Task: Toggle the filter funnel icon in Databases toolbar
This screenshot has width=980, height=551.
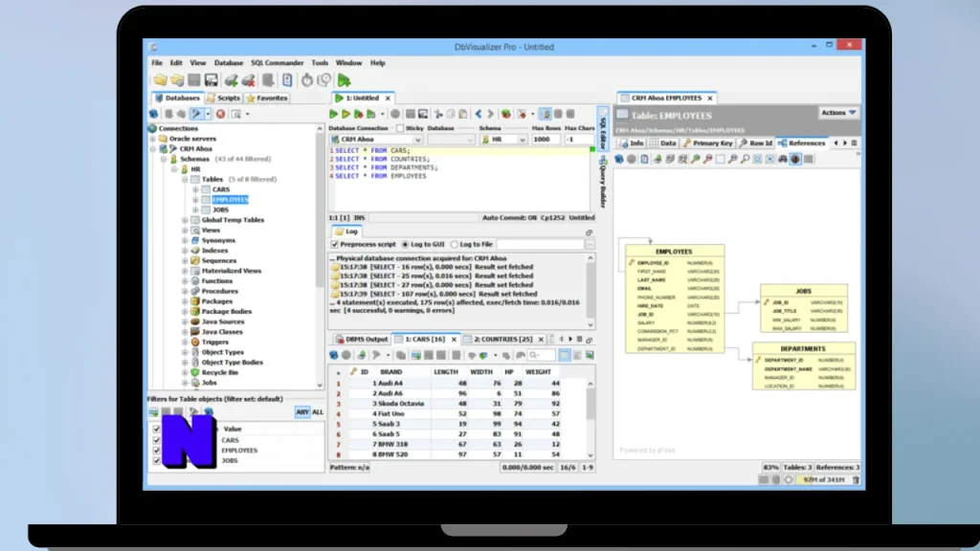Action: point(196,115)
